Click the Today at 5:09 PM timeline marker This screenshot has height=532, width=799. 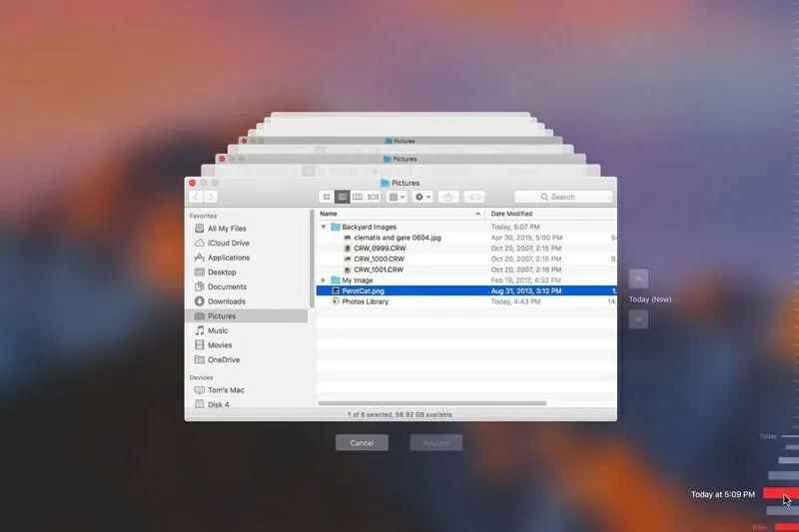(x=780, y=493)
